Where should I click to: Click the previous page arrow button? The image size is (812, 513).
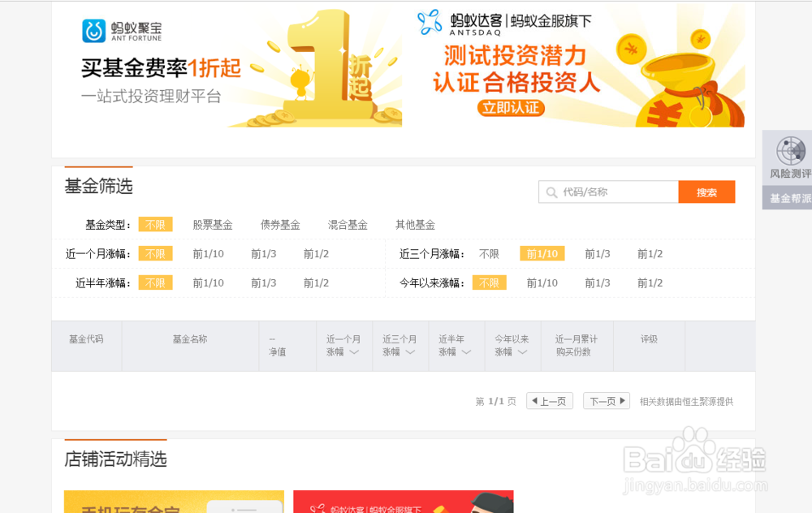tap(550, 401)
